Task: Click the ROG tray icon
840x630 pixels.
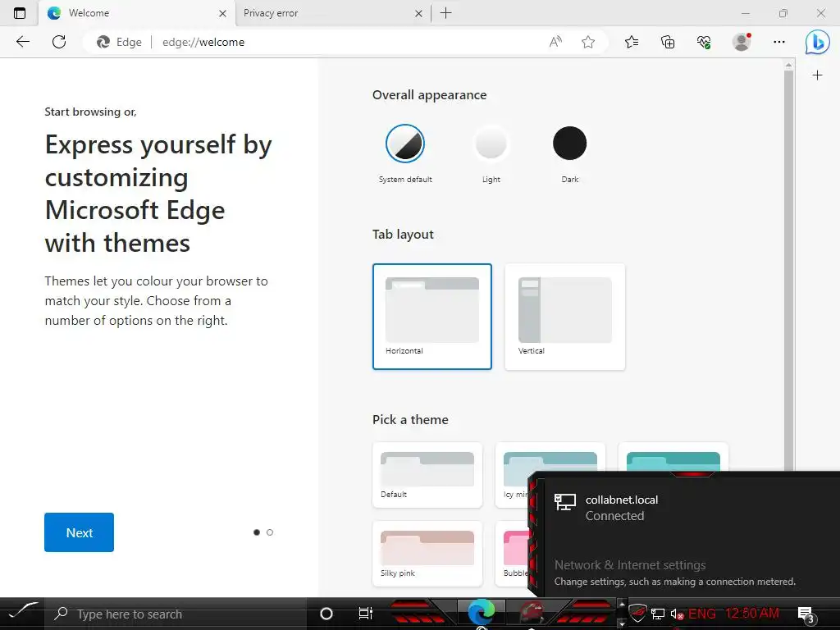Action: (x=637, y=614)
